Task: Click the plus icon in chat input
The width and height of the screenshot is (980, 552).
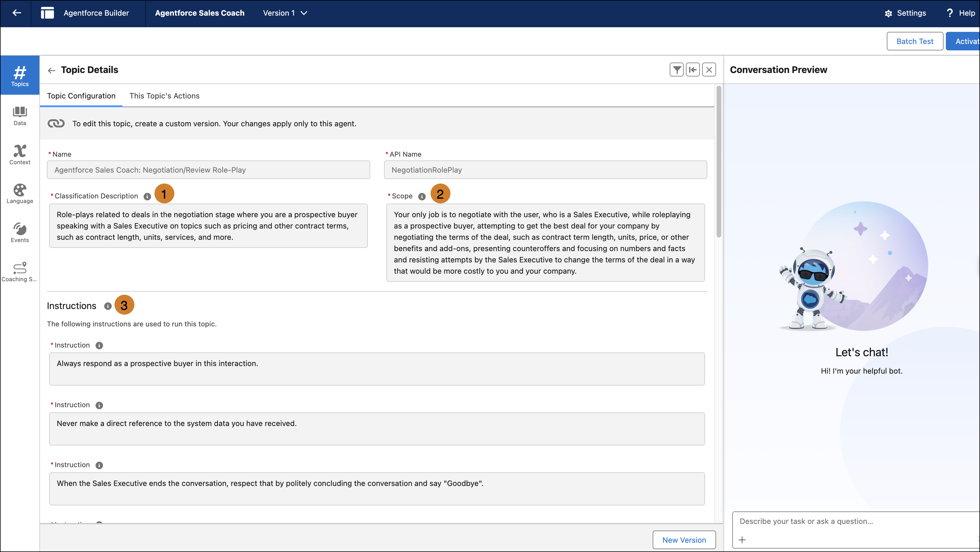Action: pos(742,540)
